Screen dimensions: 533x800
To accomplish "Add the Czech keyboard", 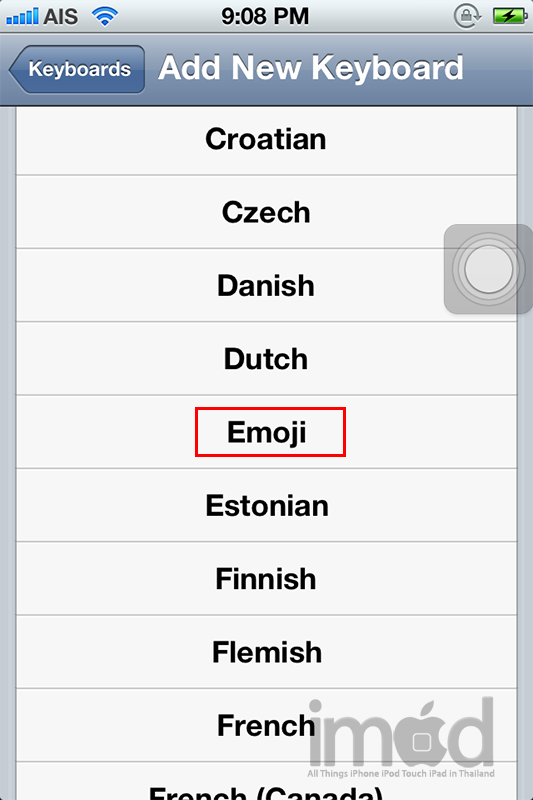I will (266, 212).
